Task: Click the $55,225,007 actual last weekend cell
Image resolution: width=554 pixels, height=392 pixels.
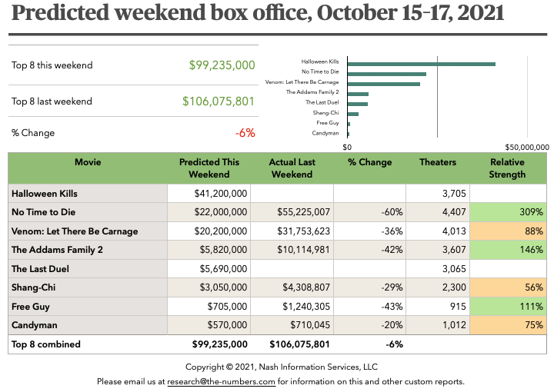Action: (x=292, y=212)
